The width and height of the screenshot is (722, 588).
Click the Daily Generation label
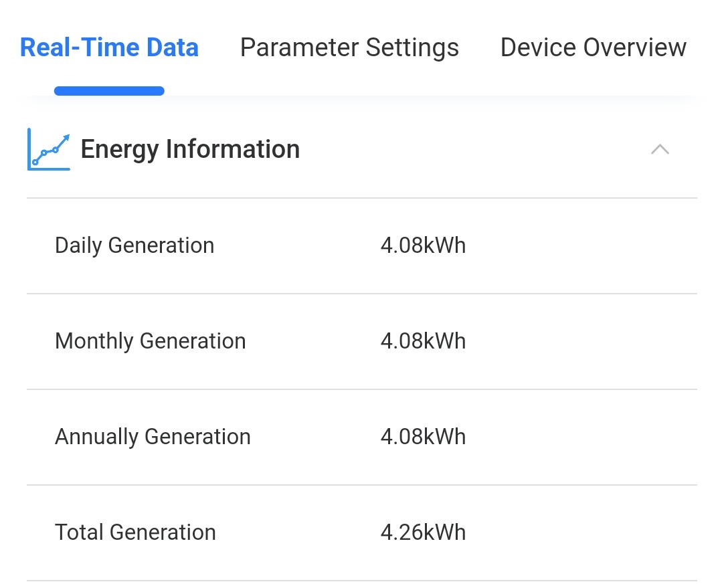coord(134,246)
